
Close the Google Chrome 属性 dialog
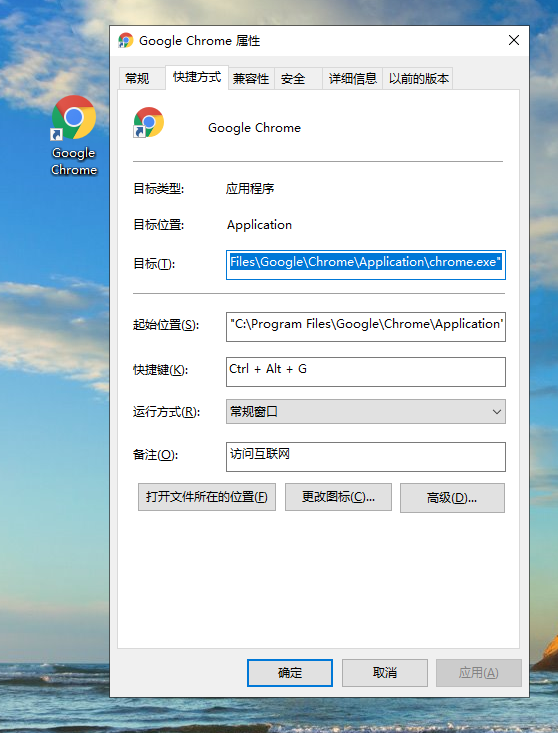pyautogui.click(x=514, y=41)
